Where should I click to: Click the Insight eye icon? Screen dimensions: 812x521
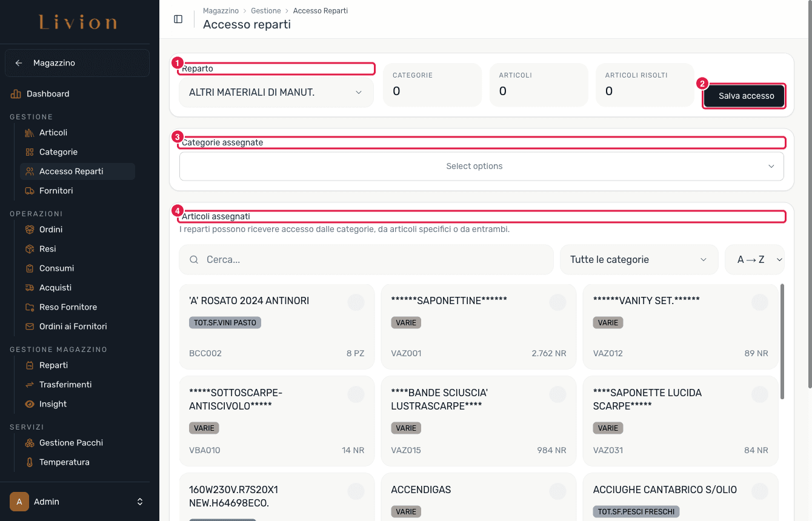(x=29, y=404)
